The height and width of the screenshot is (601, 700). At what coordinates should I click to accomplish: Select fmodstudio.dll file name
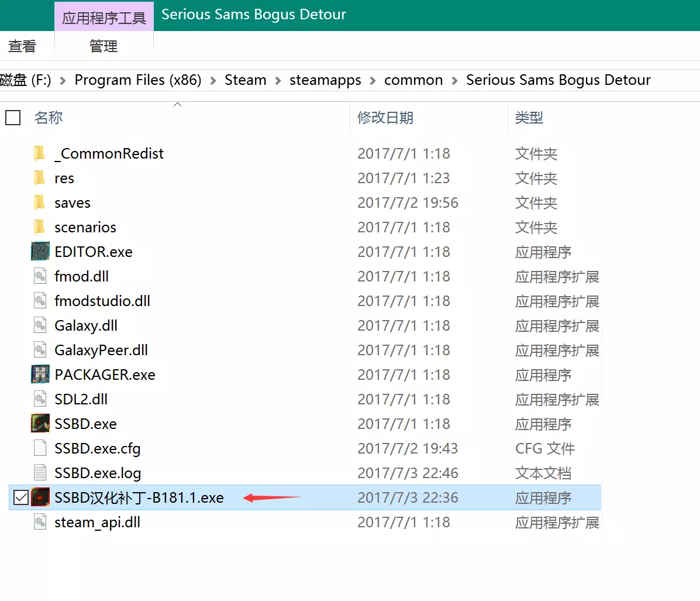(x=102, y=301)
